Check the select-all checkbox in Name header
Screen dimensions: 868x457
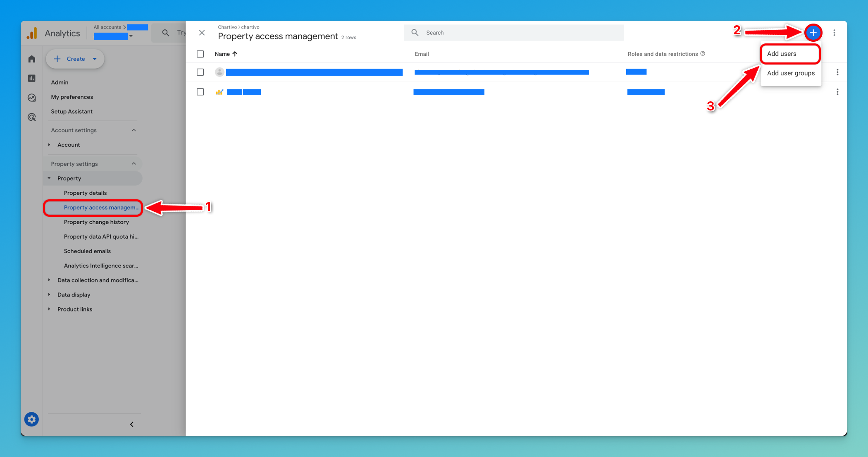200,54
